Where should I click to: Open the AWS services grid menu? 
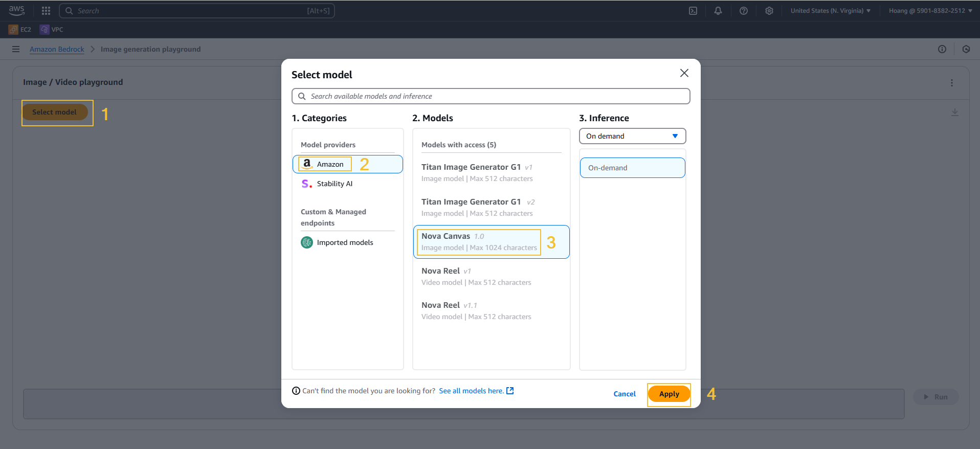click(46, 11)
